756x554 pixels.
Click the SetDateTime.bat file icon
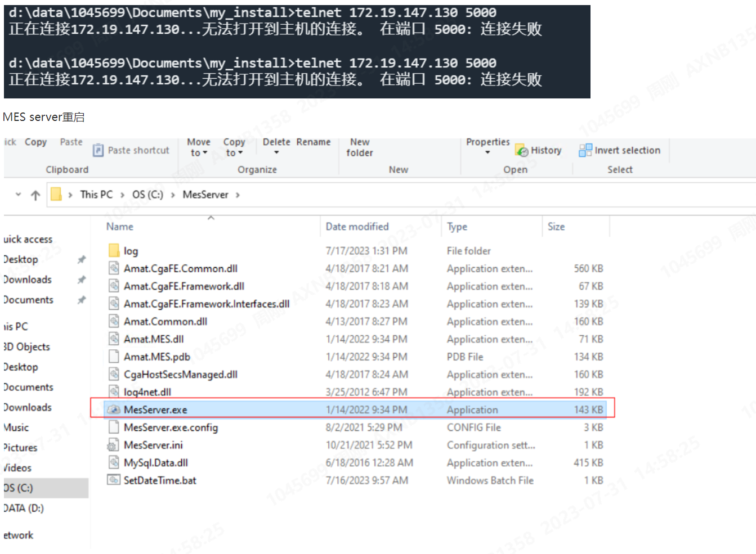click(x=114, y=480)
